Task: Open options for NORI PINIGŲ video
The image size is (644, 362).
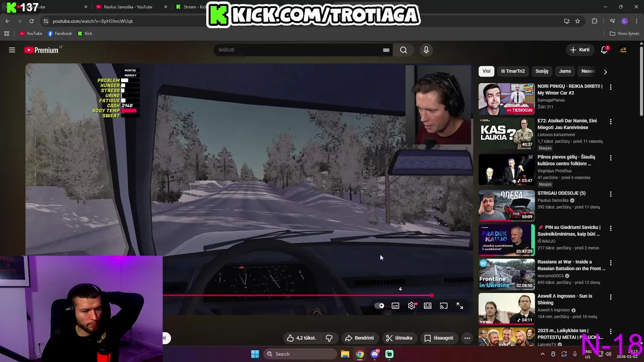Action: (x=611, y=87)
